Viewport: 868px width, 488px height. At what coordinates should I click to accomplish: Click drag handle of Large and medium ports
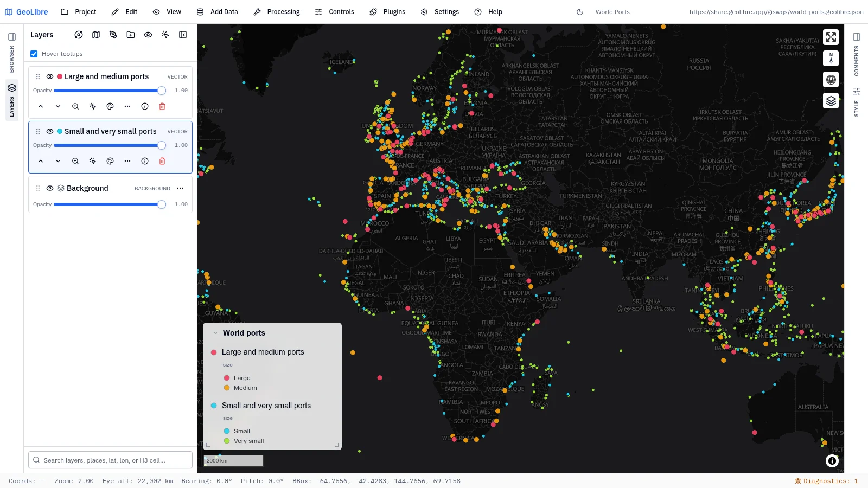(38, 76)
